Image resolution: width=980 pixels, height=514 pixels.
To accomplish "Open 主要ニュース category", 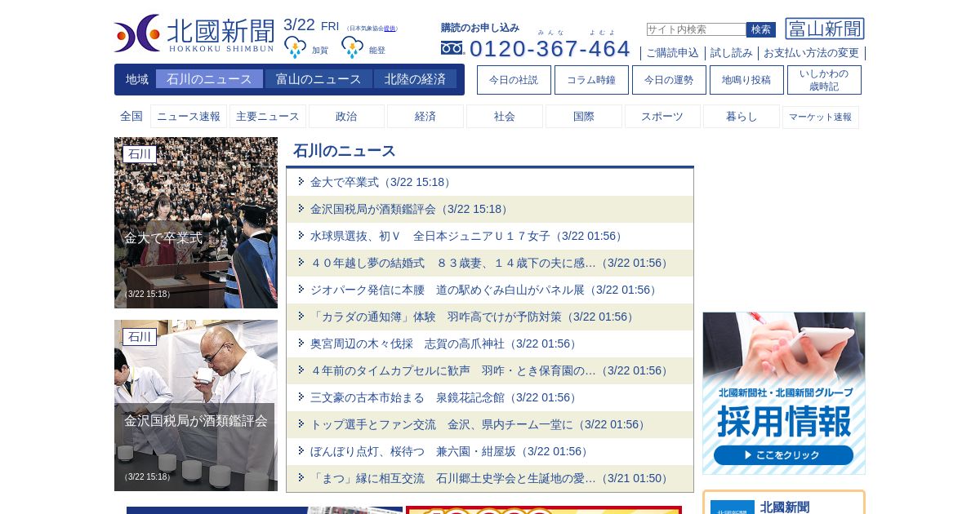I will pos(268,117).
